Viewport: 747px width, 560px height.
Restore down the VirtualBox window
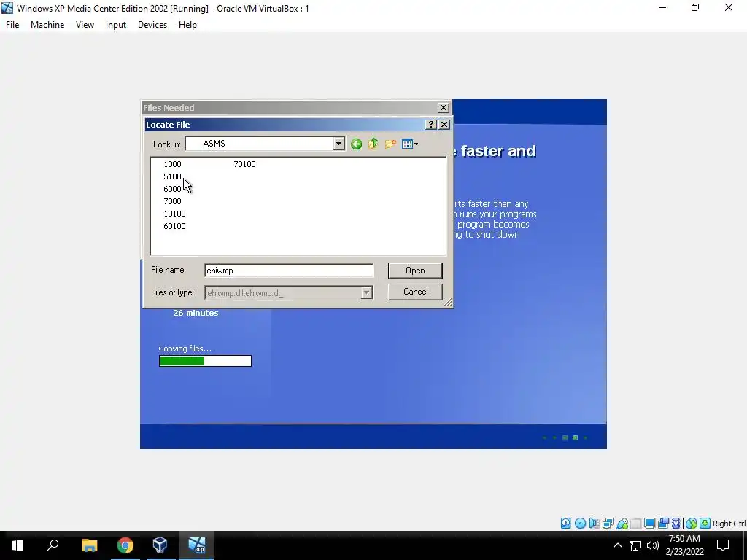coord(695,7)
